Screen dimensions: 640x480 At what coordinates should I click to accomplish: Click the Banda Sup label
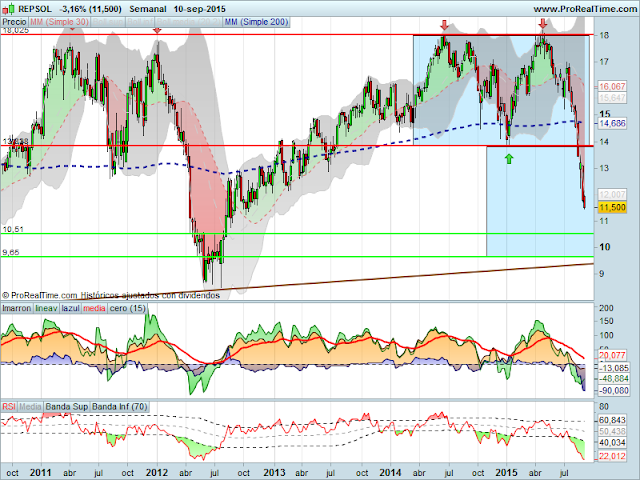point(67,407)
